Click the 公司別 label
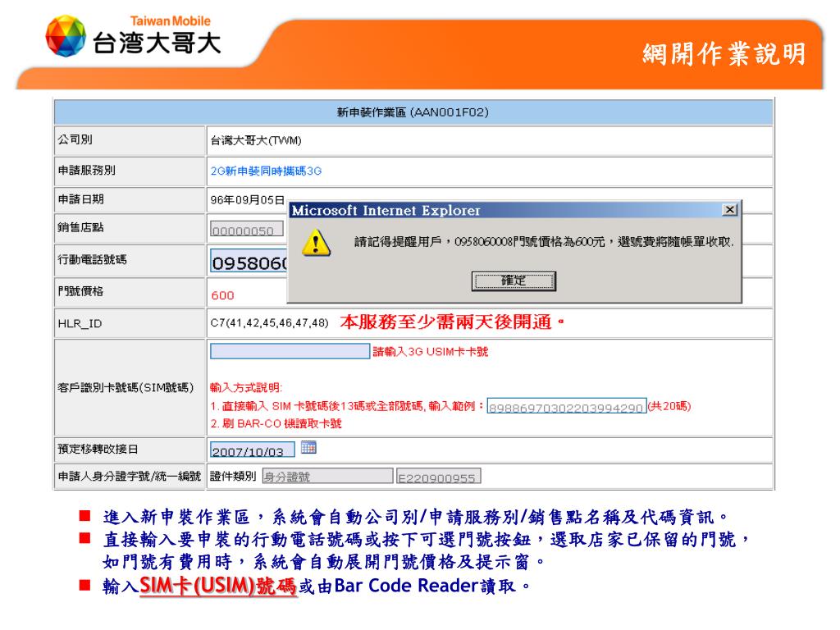This screenshot has width=840, height=630. (75, 139)
